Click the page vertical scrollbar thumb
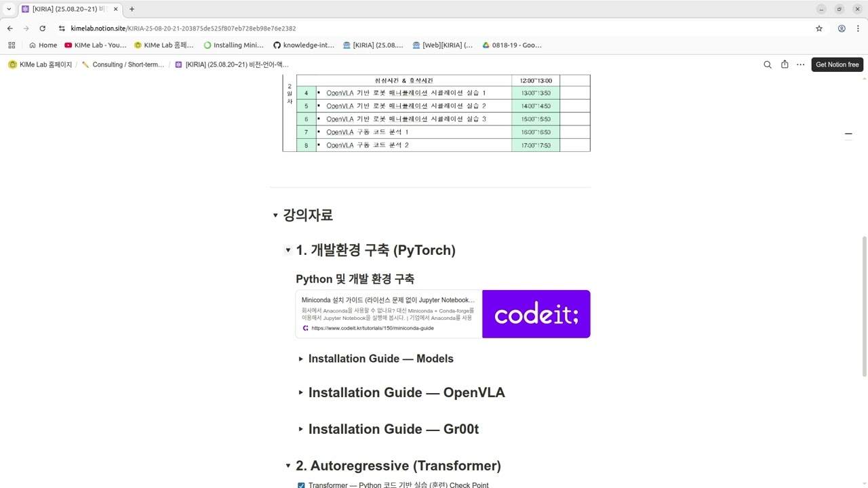The height and width of the screenshot is (488, 868). point(864,306)
